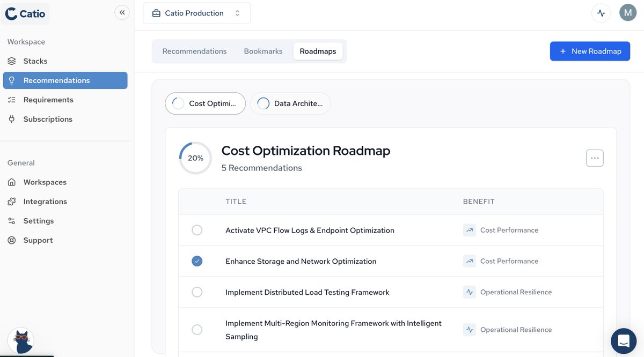The width and height of the screenshot is (644, 357).
Task: Select the Roadmaps tab
Action: [318, 51]
